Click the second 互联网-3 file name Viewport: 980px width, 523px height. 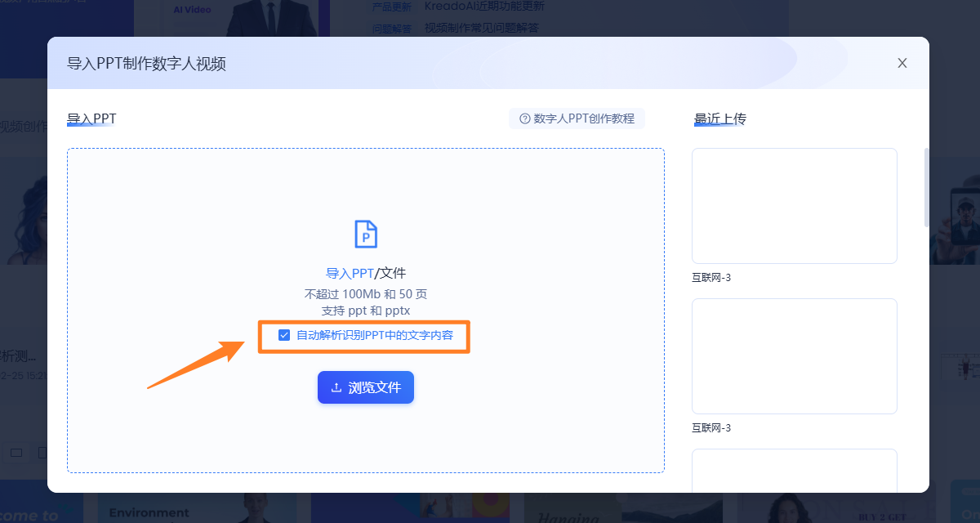(711, 428)
